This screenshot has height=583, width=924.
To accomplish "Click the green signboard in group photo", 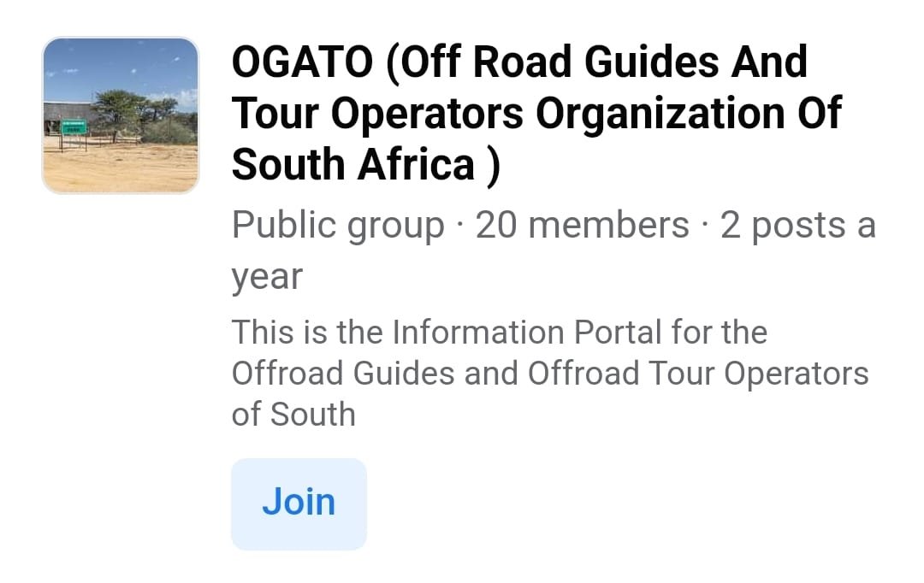I will tap(74, 127).
